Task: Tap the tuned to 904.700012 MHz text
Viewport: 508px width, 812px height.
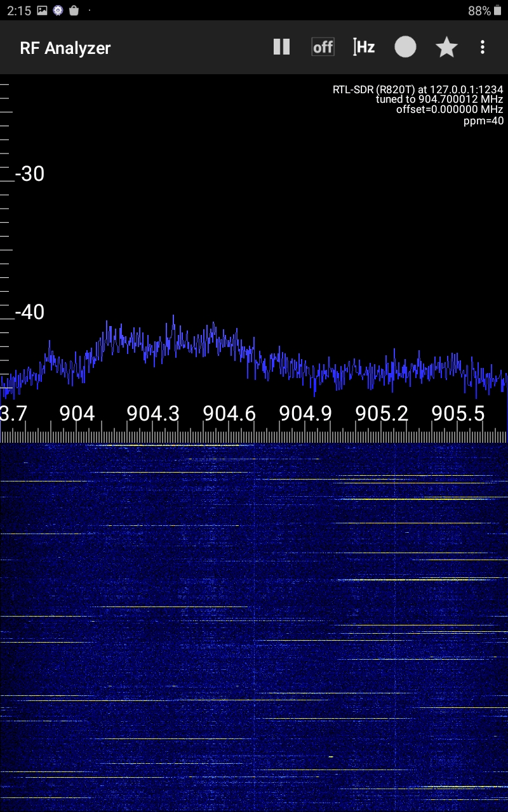Action: point(439,100)
